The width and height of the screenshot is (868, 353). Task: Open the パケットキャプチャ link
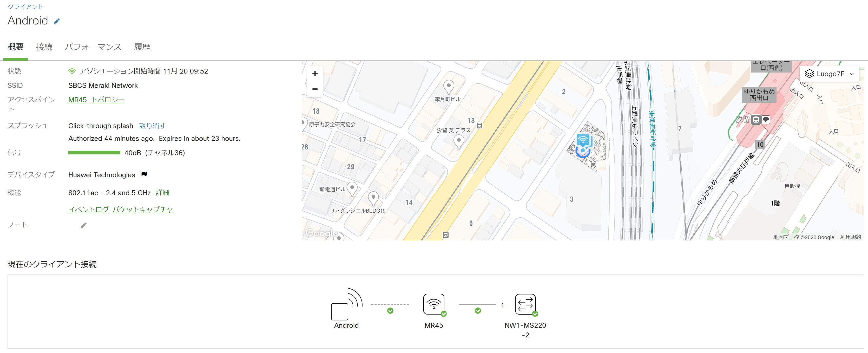click(x=143, y=209)
